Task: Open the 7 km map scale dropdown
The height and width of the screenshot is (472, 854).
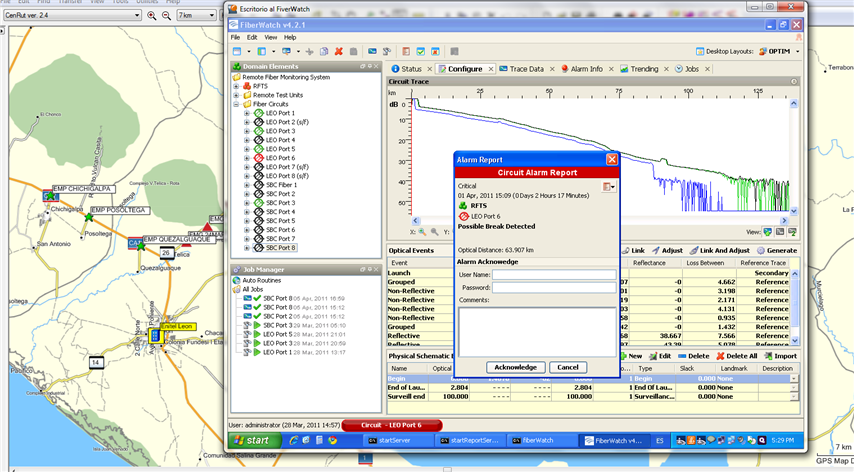Action: click(x=211, y=15)
